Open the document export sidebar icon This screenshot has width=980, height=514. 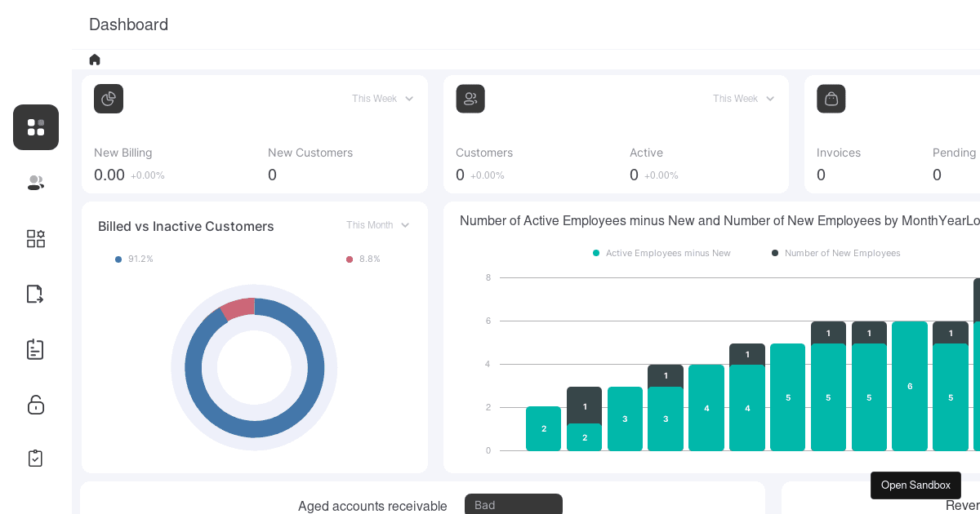click(x=35, y=294)
